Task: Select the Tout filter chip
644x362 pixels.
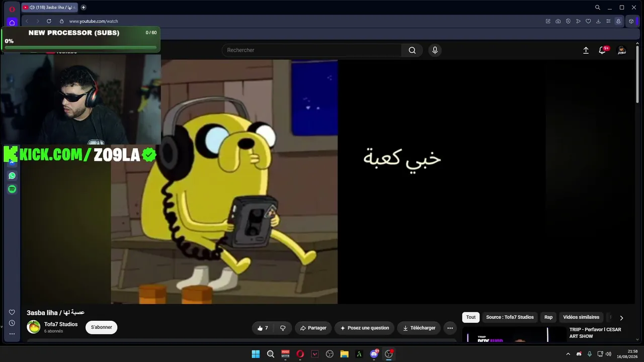Action: (471, 317)
